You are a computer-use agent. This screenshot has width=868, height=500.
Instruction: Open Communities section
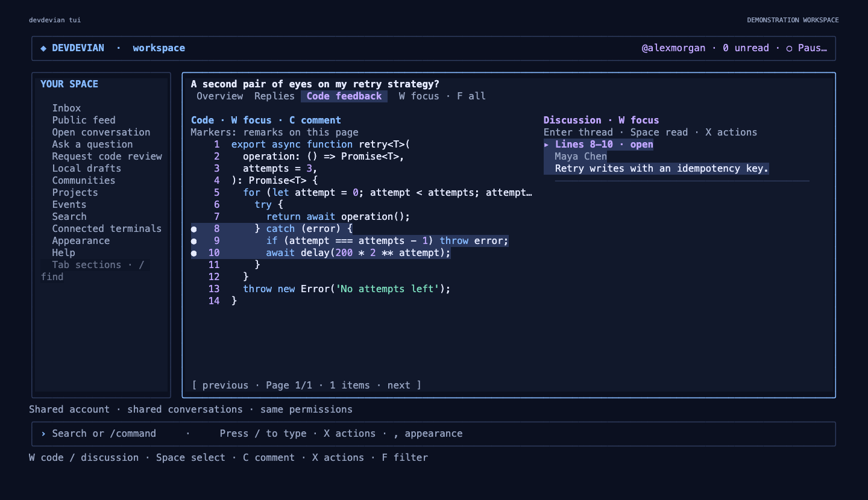click(x=84, y=181)
